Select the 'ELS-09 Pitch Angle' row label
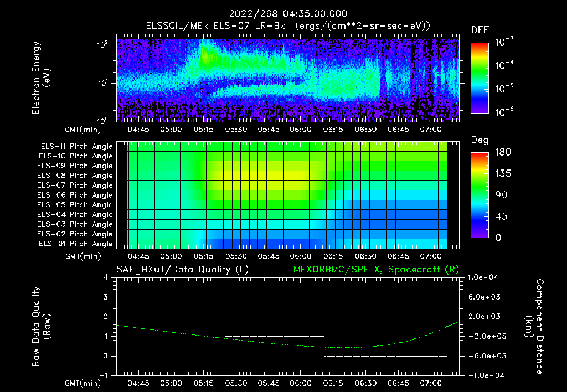 click(75, 166)
